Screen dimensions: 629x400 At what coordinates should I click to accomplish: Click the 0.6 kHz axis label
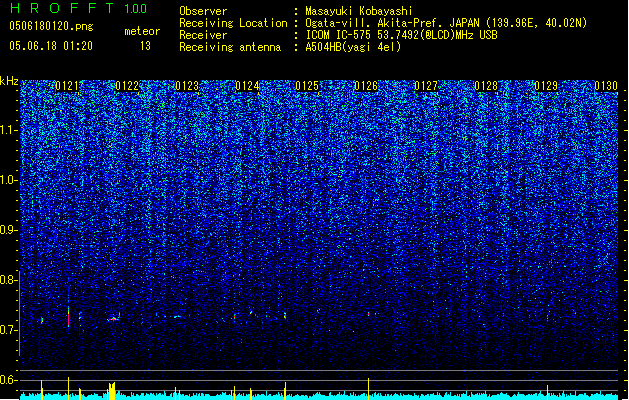(9, 380)
